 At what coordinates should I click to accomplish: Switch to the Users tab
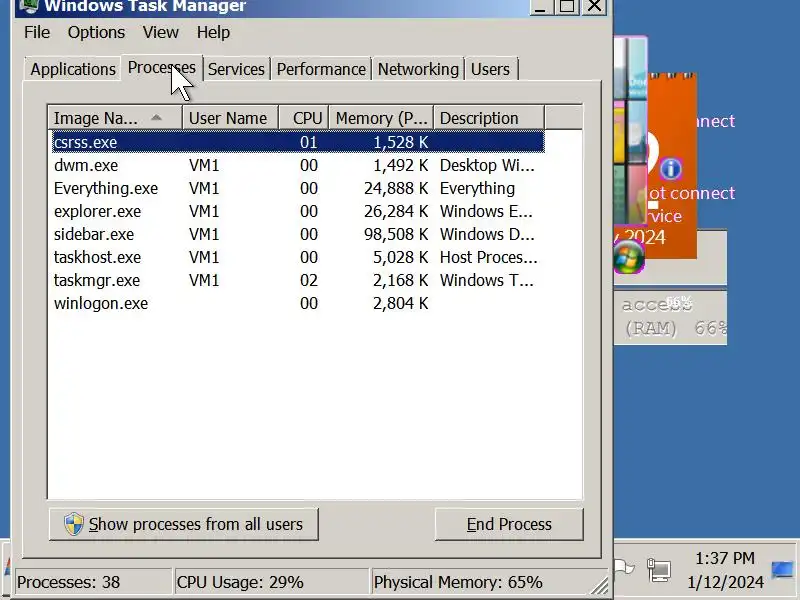click(x=490, y=69)
